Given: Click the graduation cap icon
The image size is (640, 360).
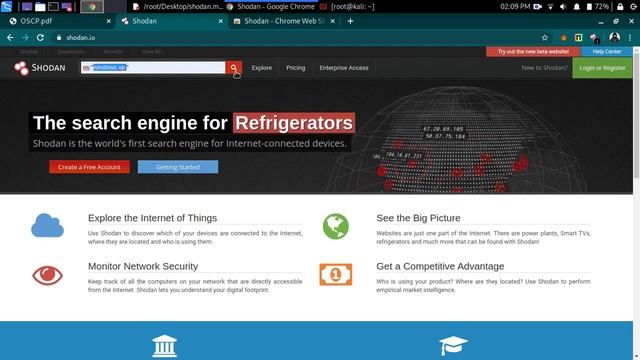Looking at the screenshot, I should point(453,346).
